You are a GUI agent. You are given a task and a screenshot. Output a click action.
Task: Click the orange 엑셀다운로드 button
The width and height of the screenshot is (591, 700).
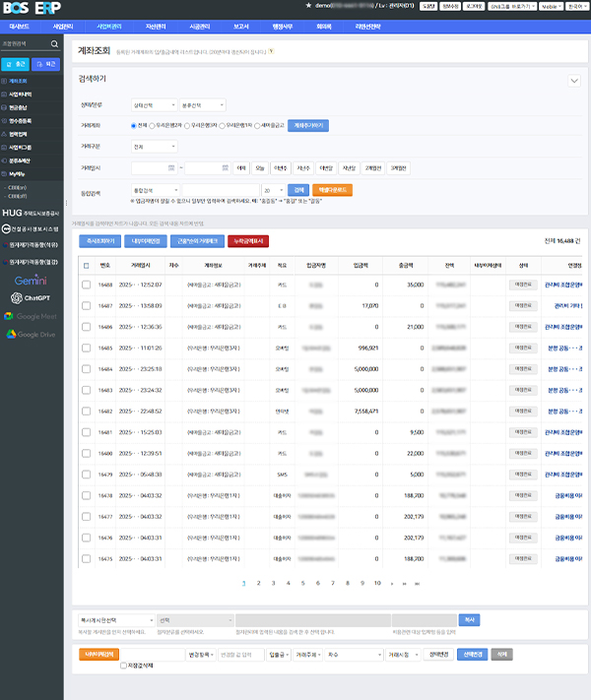point(331,189)
